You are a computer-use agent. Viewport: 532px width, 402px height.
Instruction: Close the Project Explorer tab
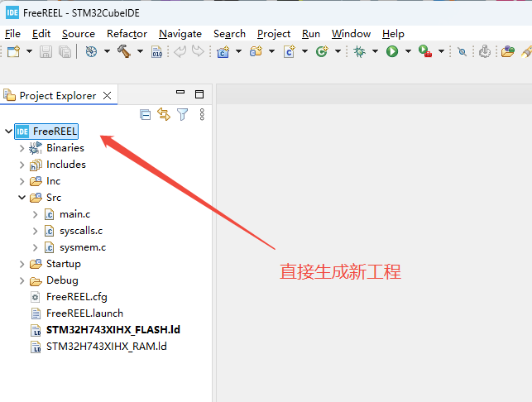(108, 96)
